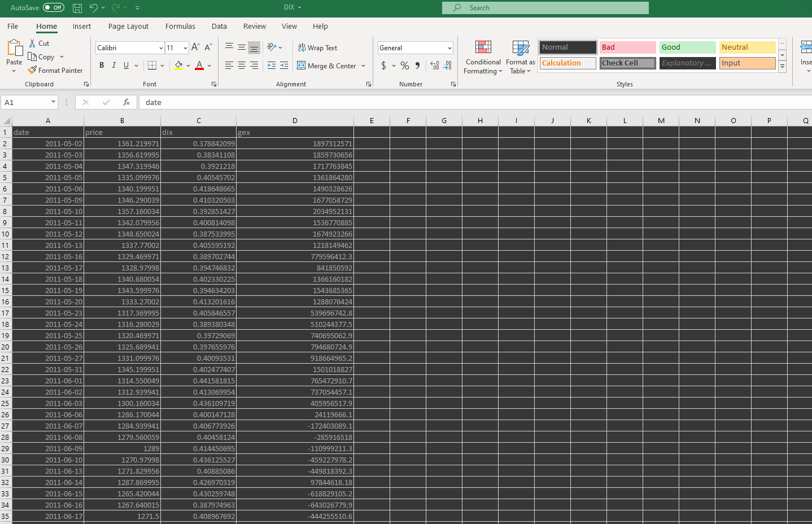Apply percent style format
812x524 pixels.
point(405,65)
